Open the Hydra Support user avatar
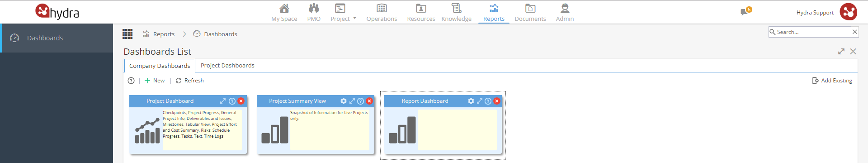The height and width of the screenshot is (163, 868). [848, 12]
